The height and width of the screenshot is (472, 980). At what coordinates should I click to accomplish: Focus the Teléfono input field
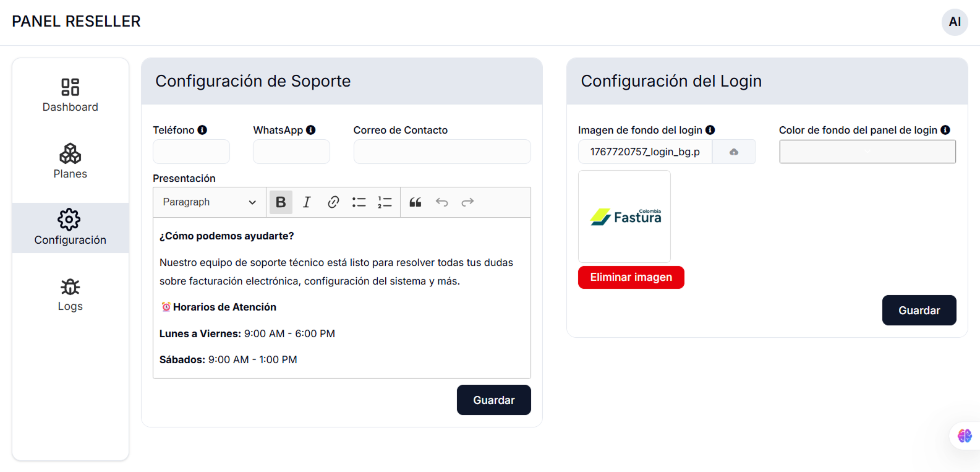192,152
